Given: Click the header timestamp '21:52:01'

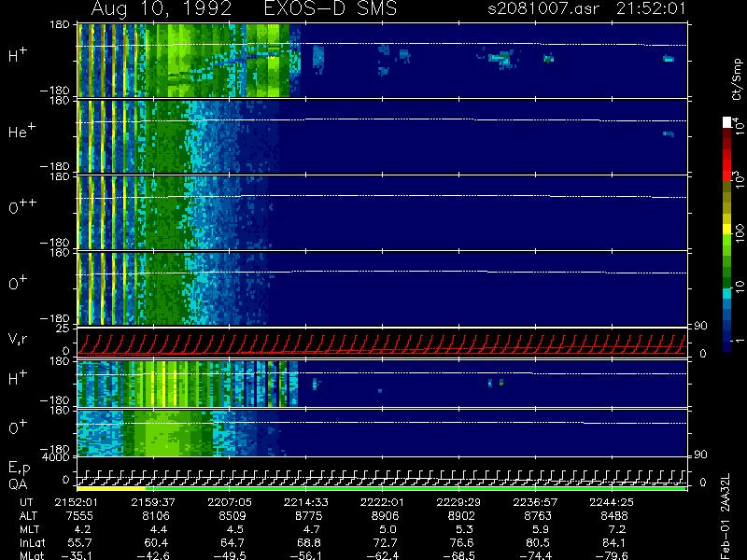Looking at the screenshot, I should point(651,8).
